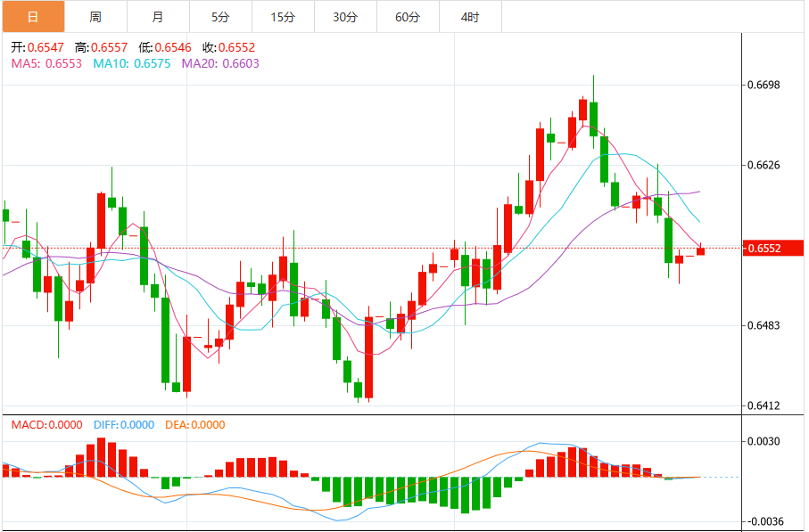Select the 日 daily chart tab

pyautogui.click(x=33, y=17)
